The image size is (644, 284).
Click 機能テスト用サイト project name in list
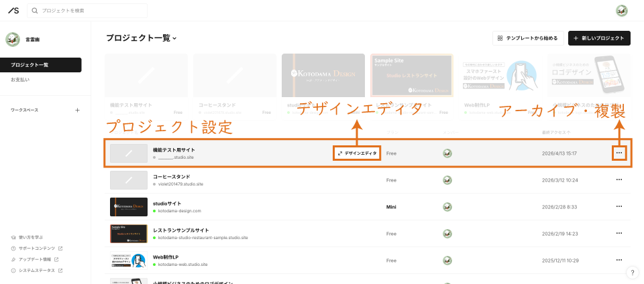(174, 150)
